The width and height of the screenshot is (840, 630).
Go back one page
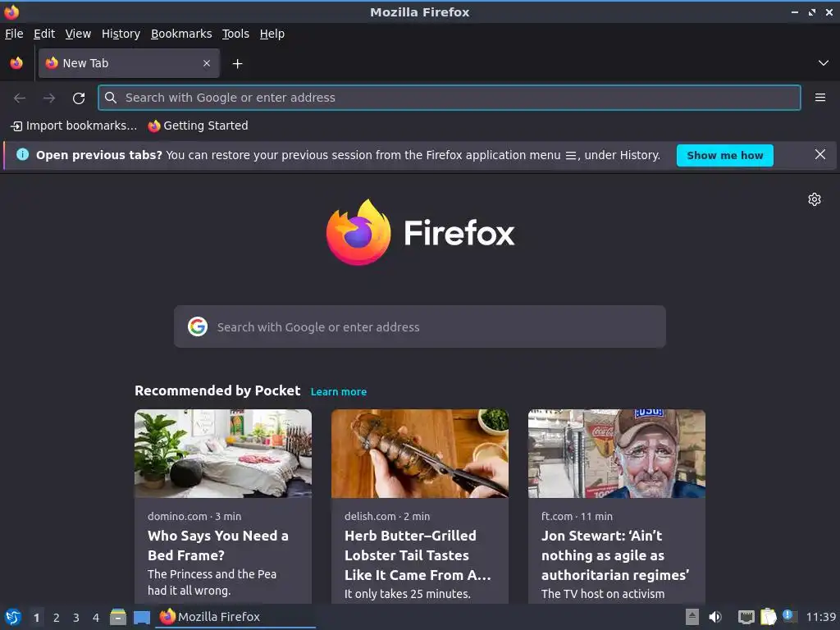(20, 98)
